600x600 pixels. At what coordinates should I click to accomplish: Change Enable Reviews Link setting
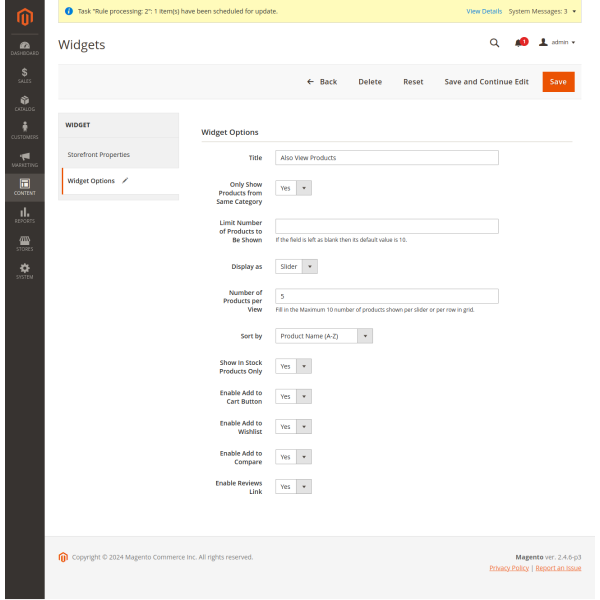tap(293, 487)
